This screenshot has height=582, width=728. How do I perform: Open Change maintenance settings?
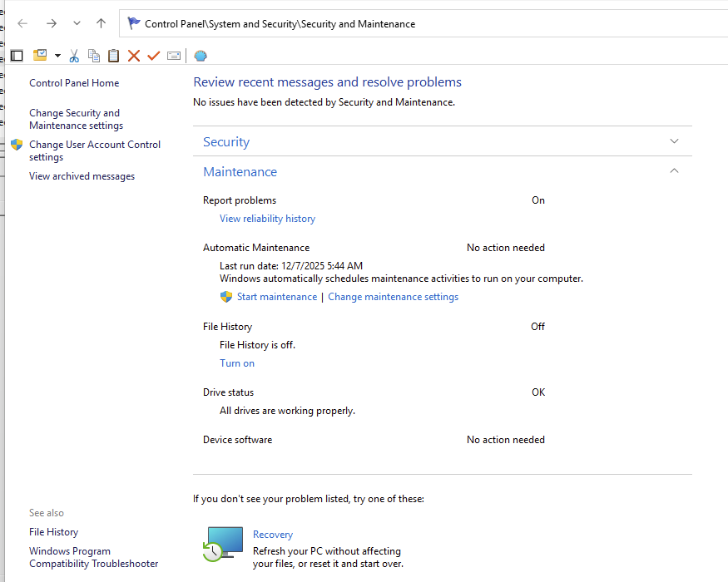(x=393, y=297)
